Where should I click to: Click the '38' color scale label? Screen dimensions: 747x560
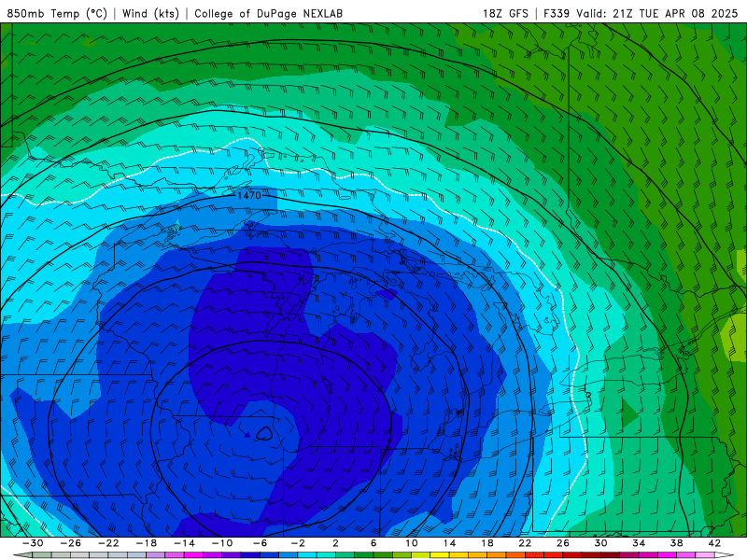[676, 543]
